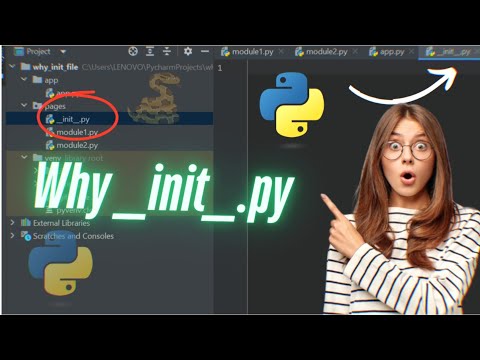Click the Scratches and Consoles icon
This screenshot has height=360, width=480.
point(26,236)
